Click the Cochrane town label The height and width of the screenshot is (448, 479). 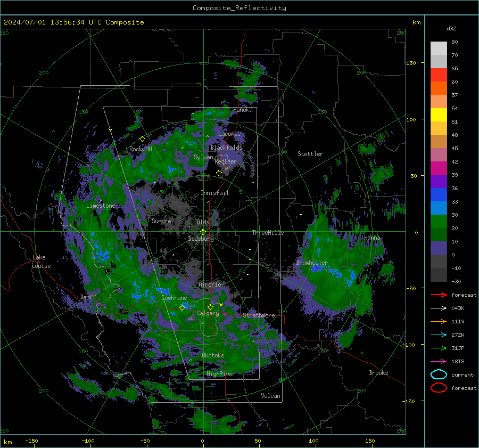click(x=174, y=298)
